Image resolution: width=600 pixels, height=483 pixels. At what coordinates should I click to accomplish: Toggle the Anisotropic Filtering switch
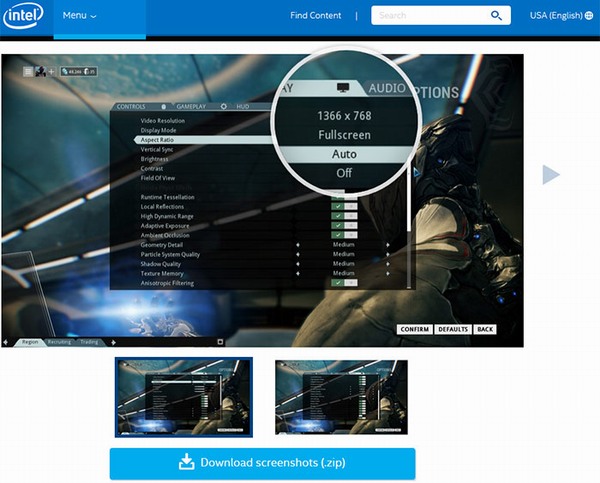(344, 283)
